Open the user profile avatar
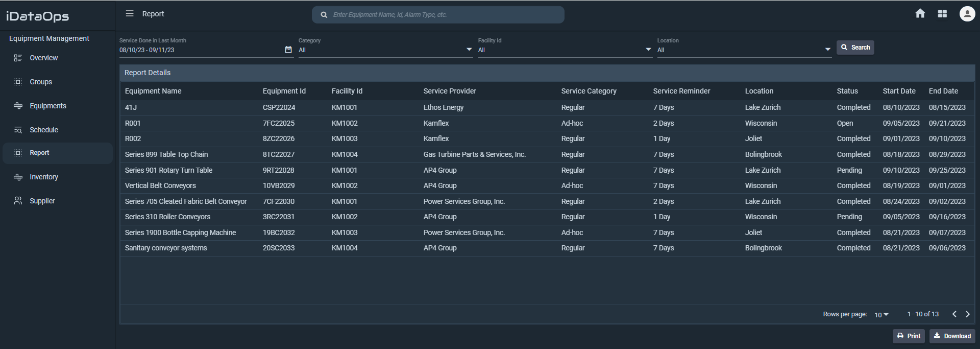Image resolution: width=980 pixels, height=349 pixels. [967, 14]
